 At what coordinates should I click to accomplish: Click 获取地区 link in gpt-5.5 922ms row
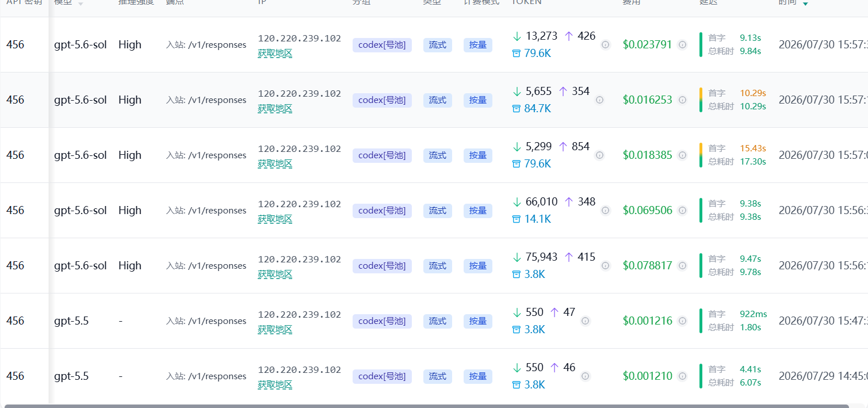(x=275, y=329)
